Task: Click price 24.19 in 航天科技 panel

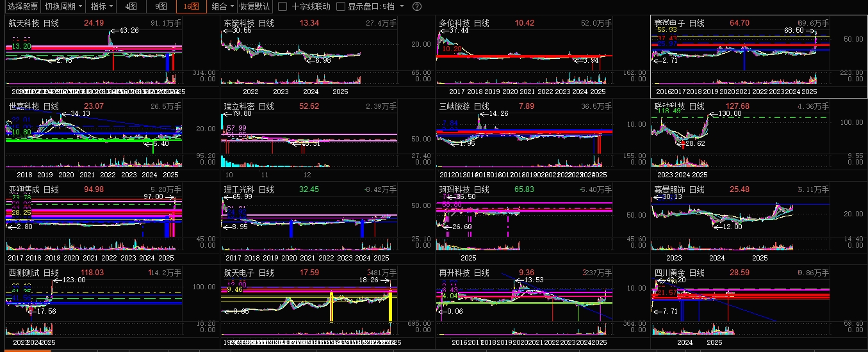Action: [x=94, y=23]
